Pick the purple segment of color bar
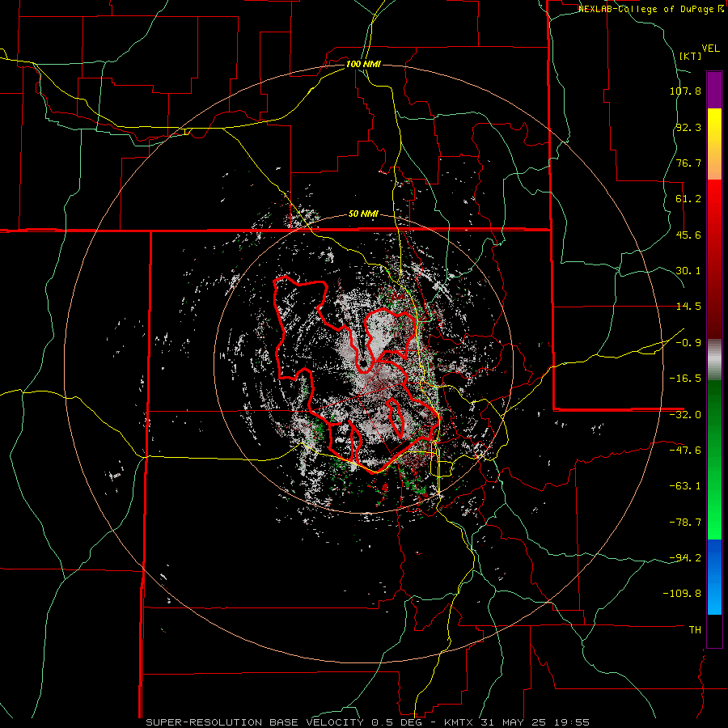 click(x=714, y=90)
